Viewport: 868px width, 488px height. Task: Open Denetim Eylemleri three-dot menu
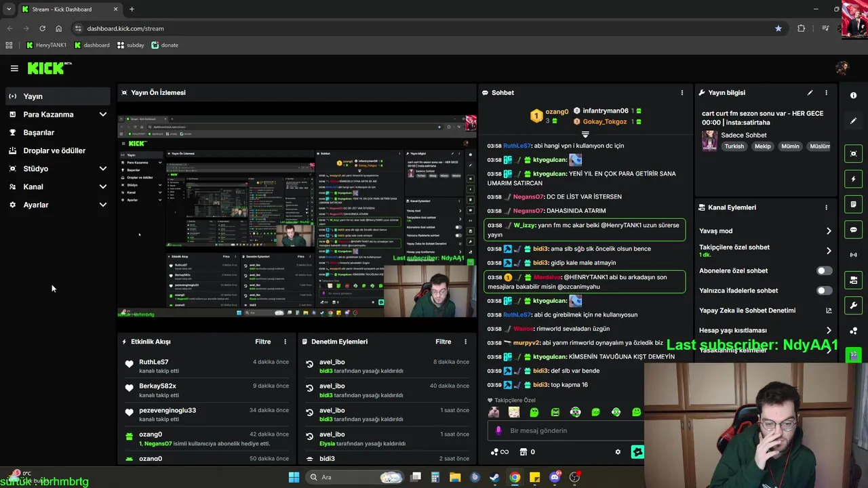coord(465,342)
